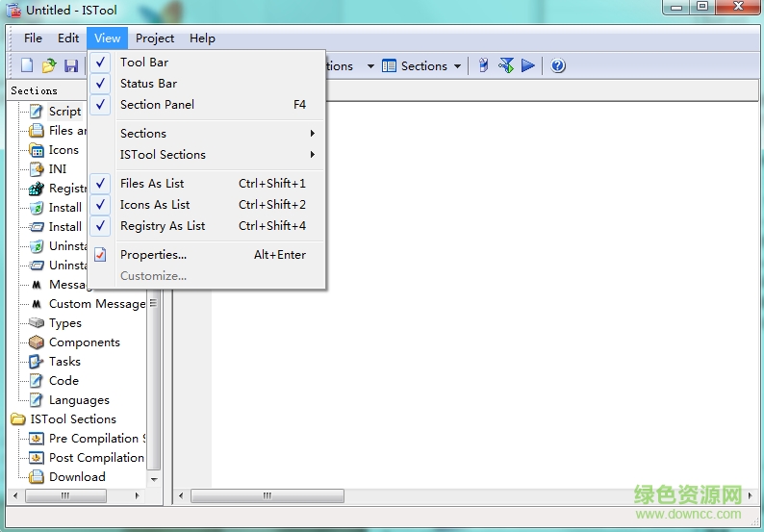Open the Help menu

tap(202, 38)
